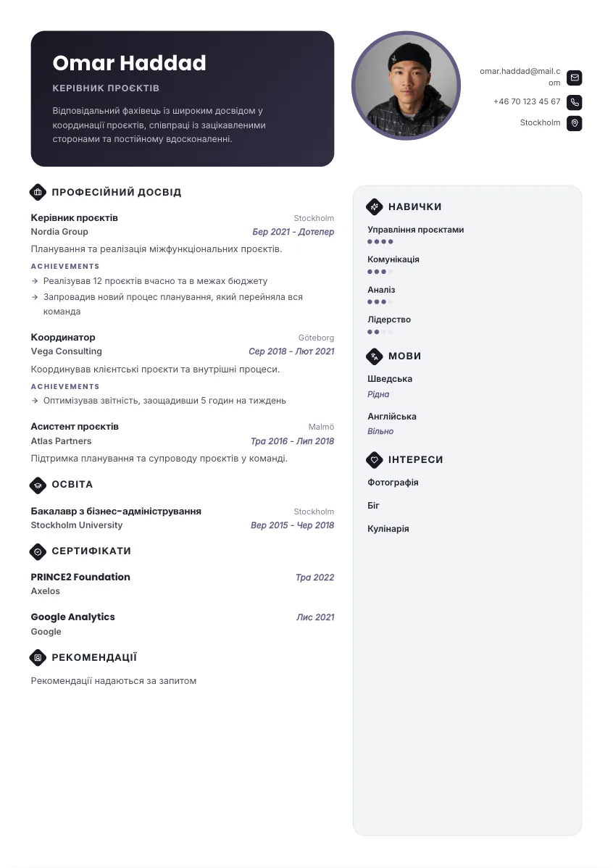Click the sparkle icon beside Навички
613x868 pixels.
(375, 207)
